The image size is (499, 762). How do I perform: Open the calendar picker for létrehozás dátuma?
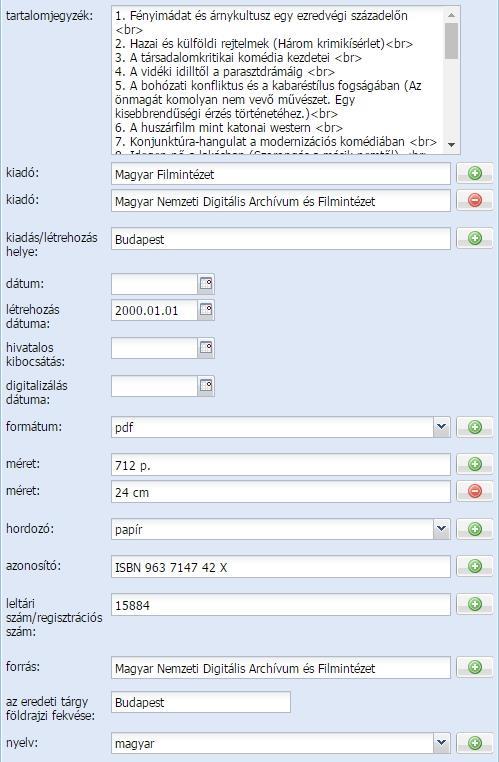tap(206, 310)
